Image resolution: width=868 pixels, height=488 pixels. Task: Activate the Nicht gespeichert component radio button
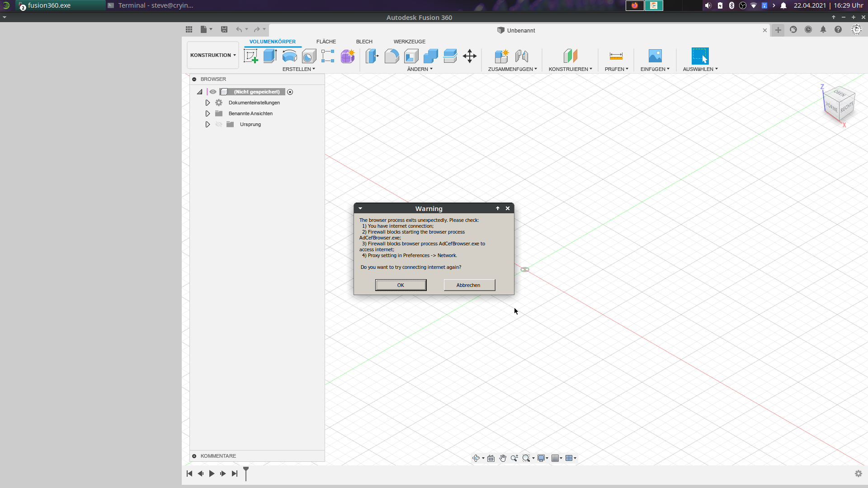(x=290, y=92)
